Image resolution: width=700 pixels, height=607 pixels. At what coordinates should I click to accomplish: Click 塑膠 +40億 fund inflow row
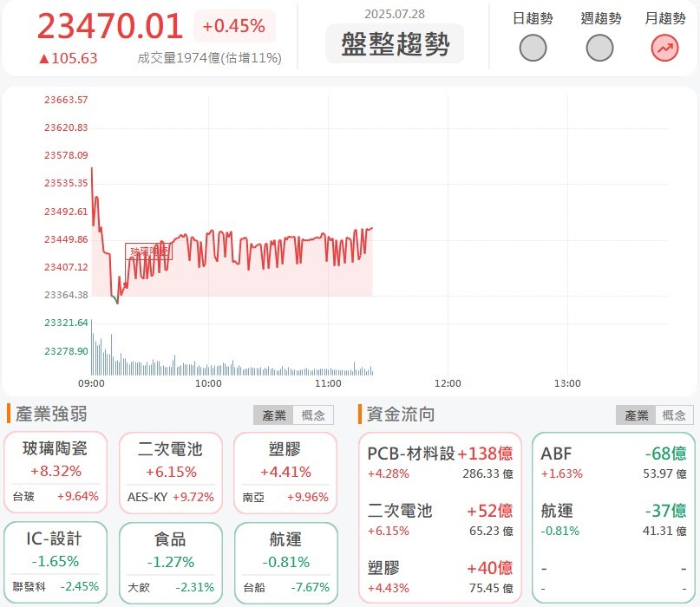(440, 577)
